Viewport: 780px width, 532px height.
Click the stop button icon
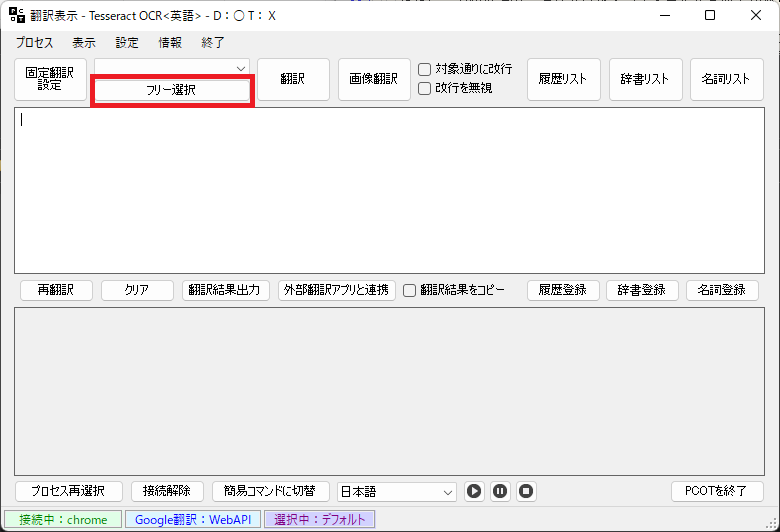[x=526, y=491]
